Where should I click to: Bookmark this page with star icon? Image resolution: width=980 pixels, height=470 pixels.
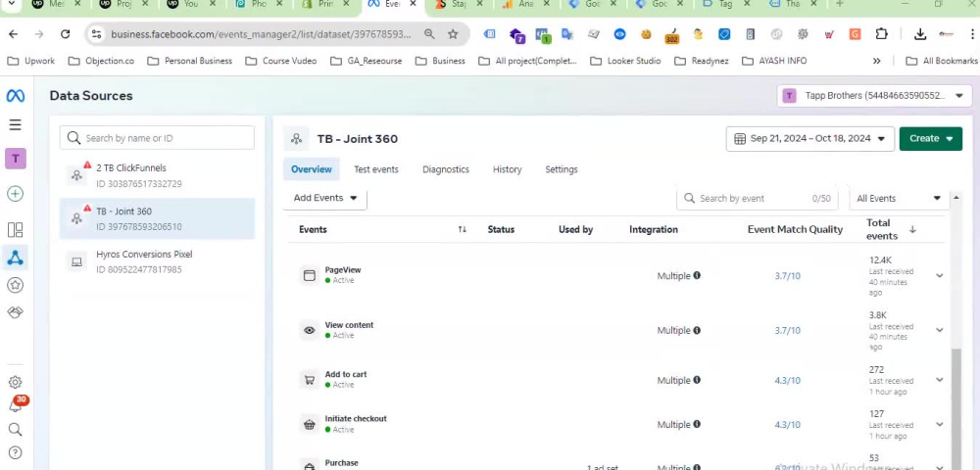(453, 34)
